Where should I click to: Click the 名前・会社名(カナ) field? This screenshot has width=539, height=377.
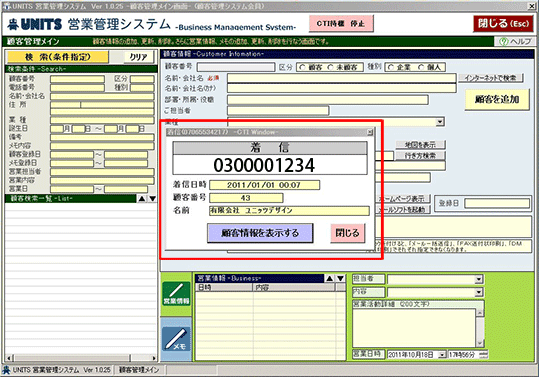(342, 88)
